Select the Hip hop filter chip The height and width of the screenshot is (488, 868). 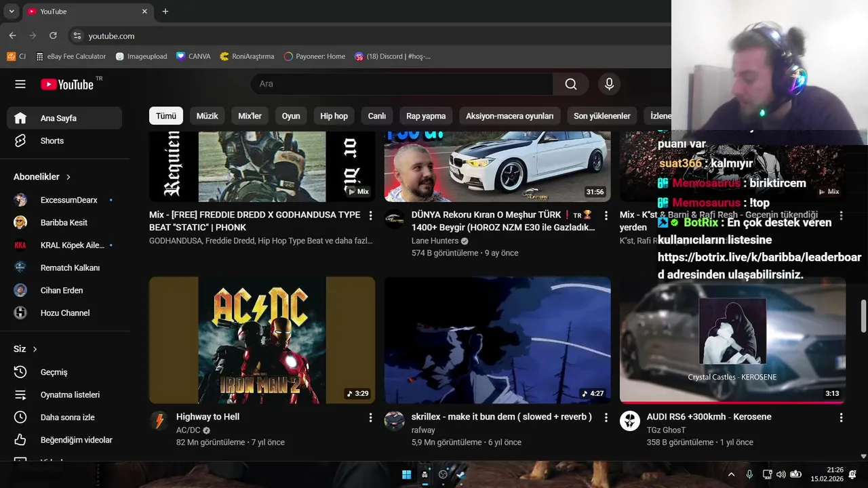(x=334, y=116)
